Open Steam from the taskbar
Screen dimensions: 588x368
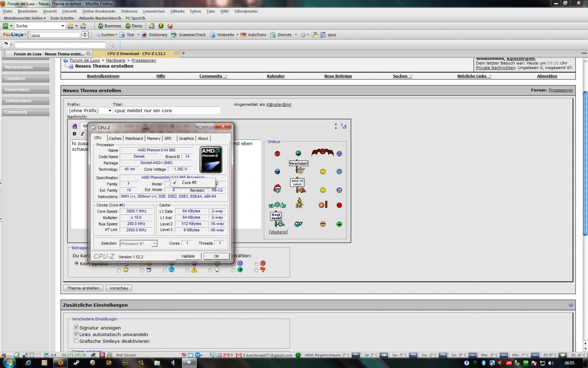pyautogui.click(x=77, y=363)
